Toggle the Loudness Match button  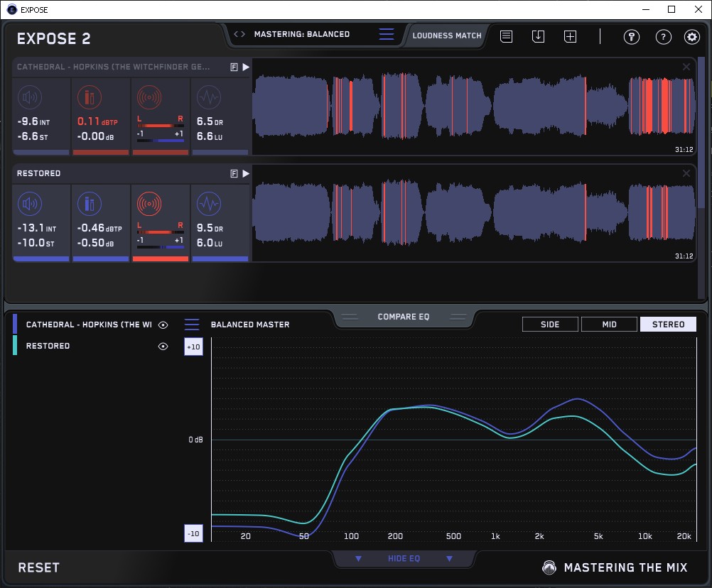pos(447,35)
